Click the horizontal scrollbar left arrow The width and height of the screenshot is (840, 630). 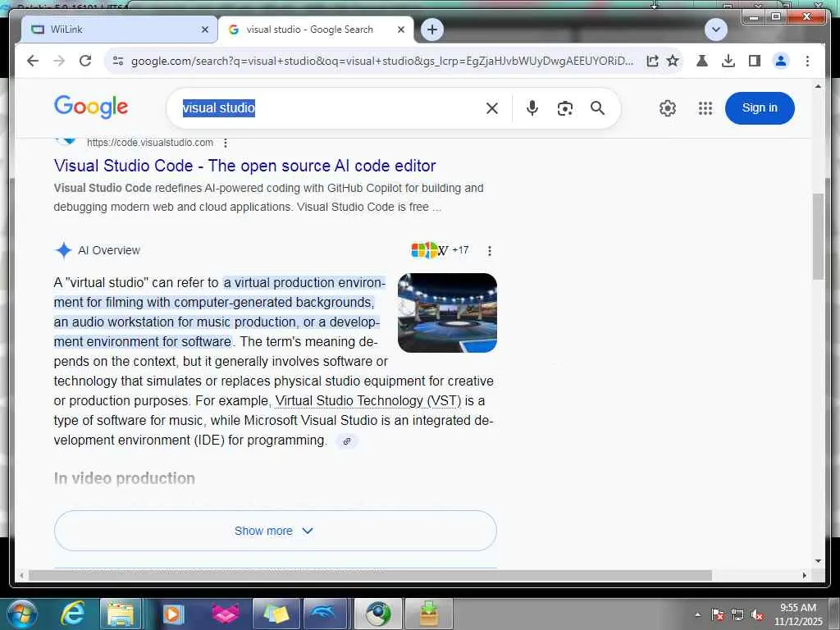[21, 575]
